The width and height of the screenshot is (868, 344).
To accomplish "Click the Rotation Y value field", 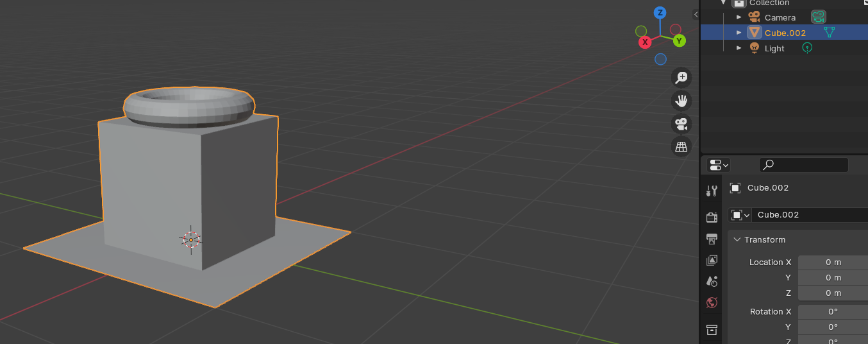I will [x=833, y=327].
